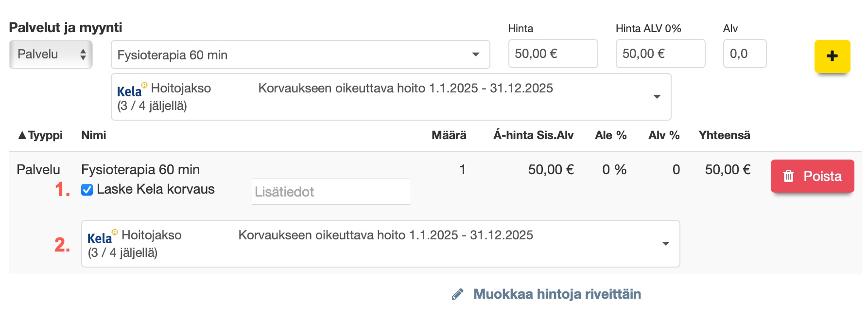Open Muokkaa hintoja riveittäin link

coord(557,294)
